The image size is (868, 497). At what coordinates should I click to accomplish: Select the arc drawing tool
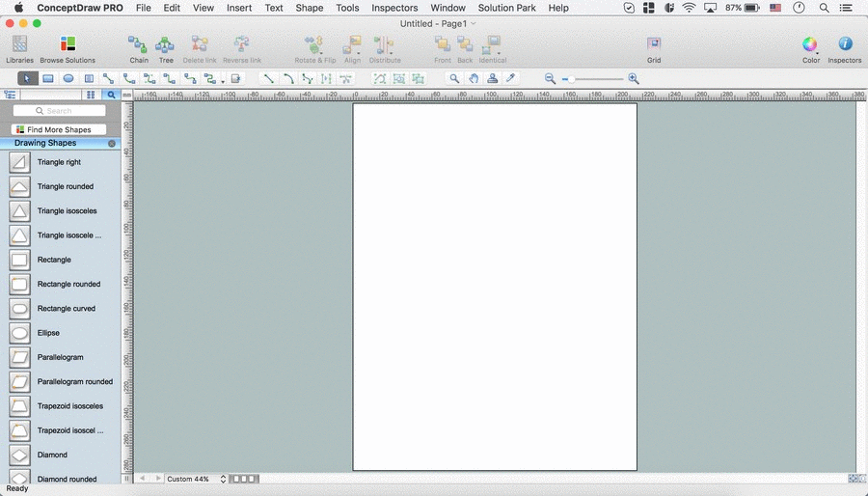pos(287,79)
